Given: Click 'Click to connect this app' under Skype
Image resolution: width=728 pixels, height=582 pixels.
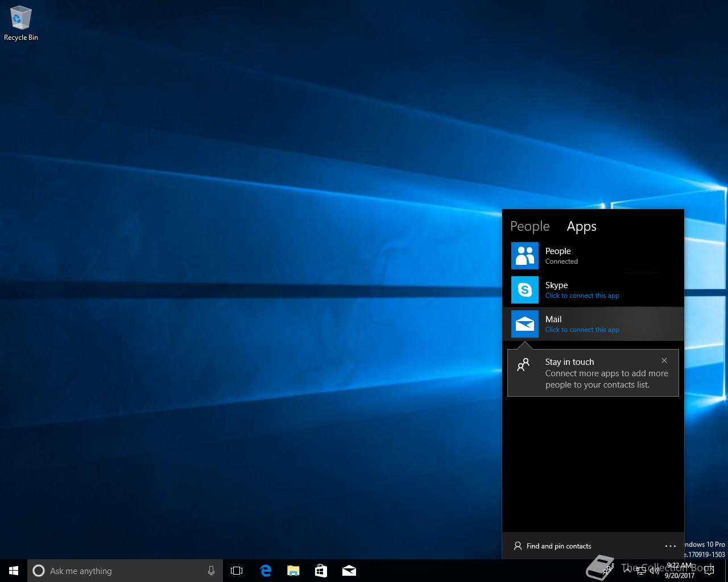Looking at the screenshot, I should point(582,296).
